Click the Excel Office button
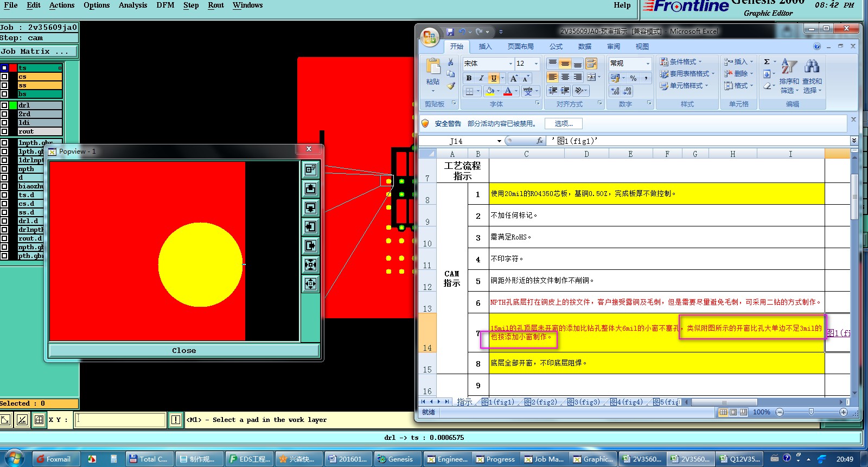868x467 pixels. tap(430, 37)
